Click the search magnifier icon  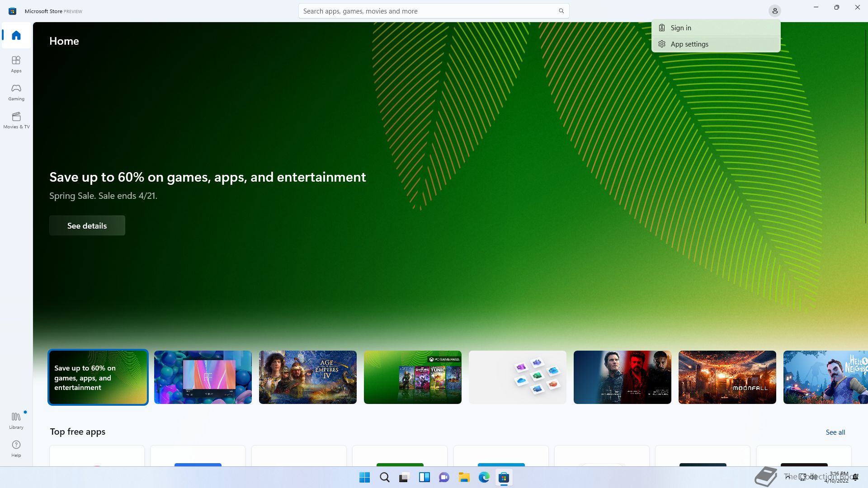(561, 11)
